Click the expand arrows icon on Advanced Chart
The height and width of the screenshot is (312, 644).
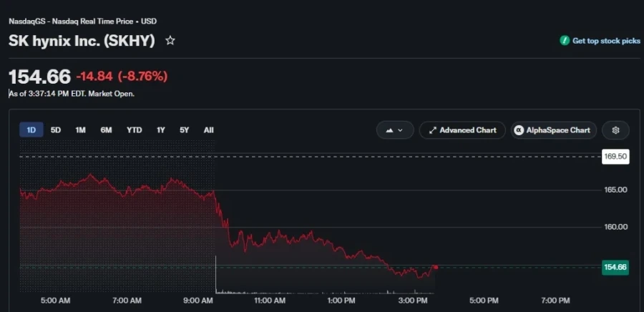(x=432, y=130)
